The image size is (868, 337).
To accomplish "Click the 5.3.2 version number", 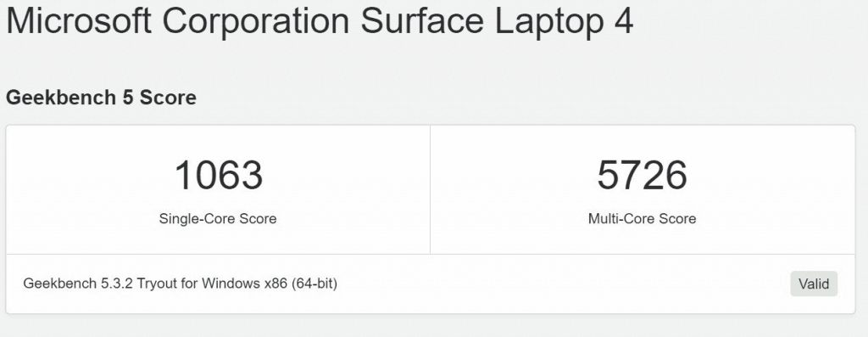I will [x=116, y=284].
